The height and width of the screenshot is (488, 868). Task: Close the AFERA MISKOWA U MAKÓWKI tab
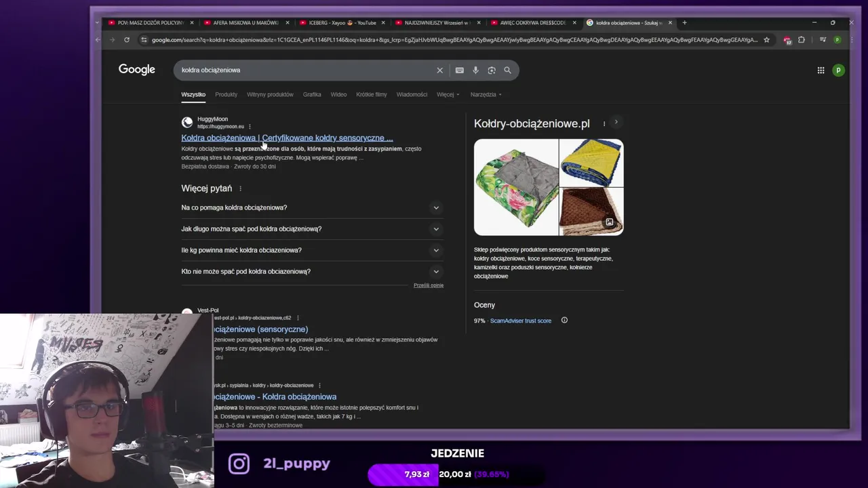pos(288,22)
